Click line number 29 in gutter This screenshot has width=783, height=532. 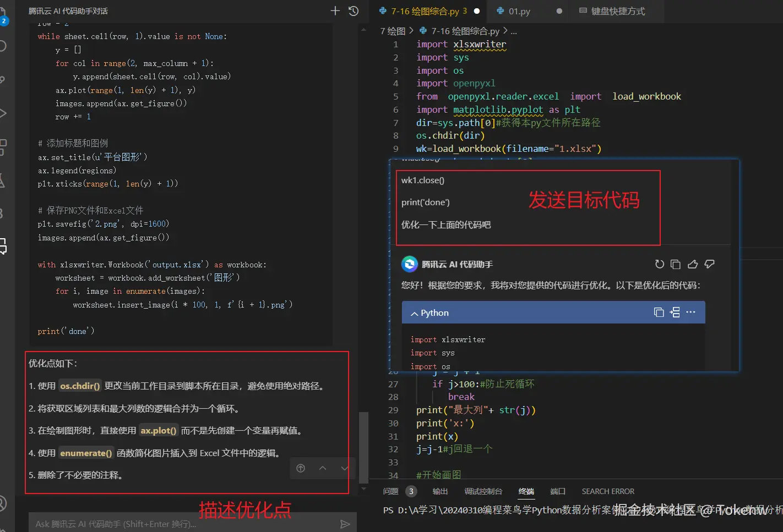(x=393, y=410)
